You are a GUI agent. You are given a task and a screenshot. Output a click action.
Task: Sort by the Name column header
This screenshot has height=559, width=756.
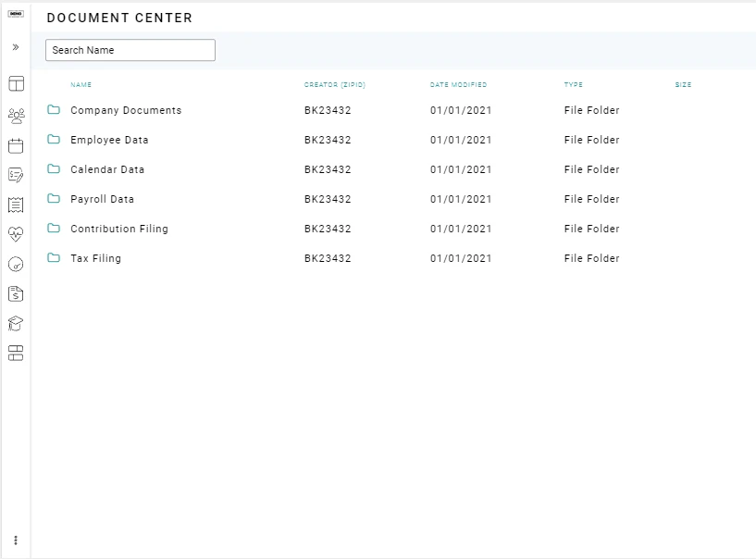point(81,84)
